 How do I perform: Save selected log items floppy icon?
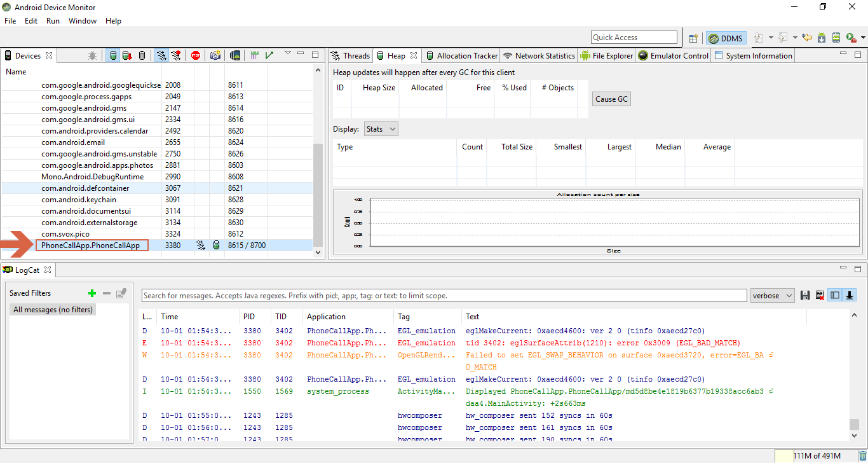[805, 296]
